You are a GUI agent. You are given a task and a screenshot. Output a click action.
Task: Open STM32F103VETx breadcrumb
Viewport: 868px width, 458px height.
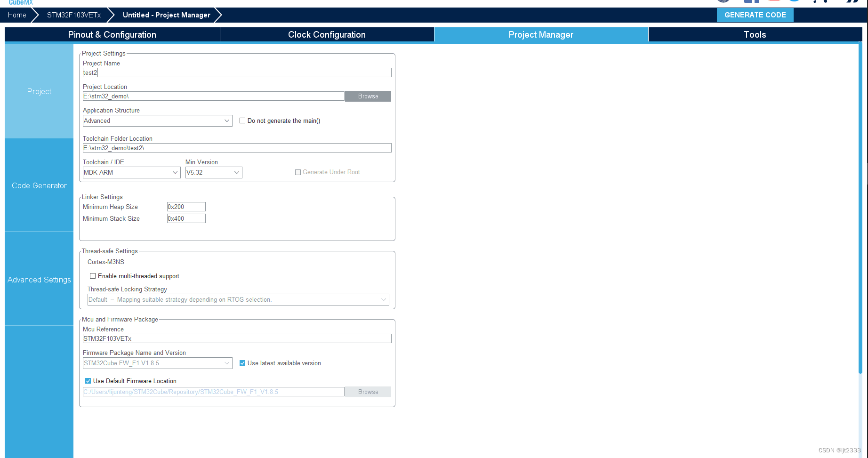[74, 15]
